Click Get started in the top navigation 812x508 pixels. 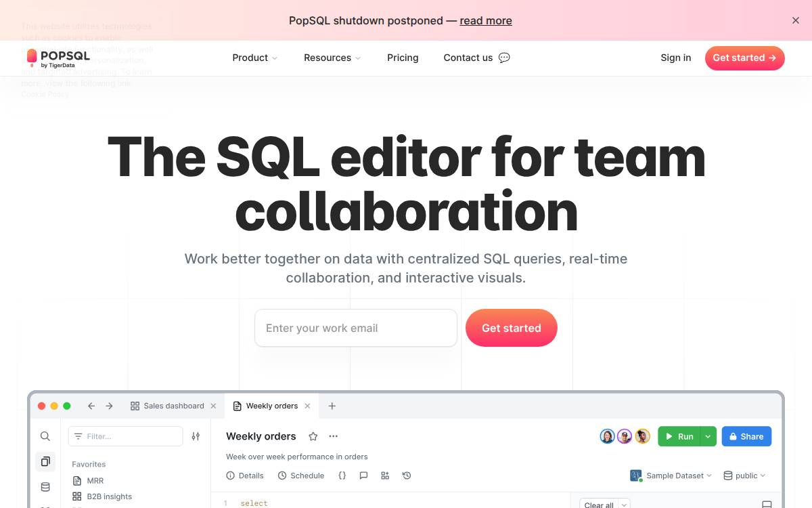click(745, 58)
